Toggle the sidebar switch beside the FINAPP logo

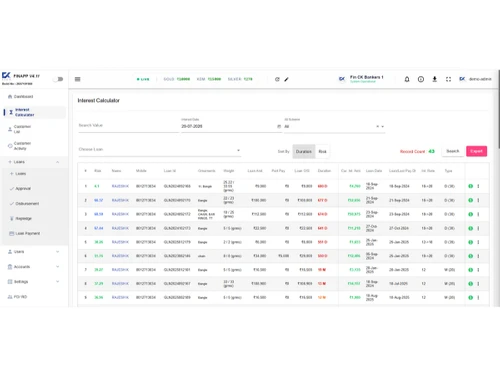click(59, 79)
